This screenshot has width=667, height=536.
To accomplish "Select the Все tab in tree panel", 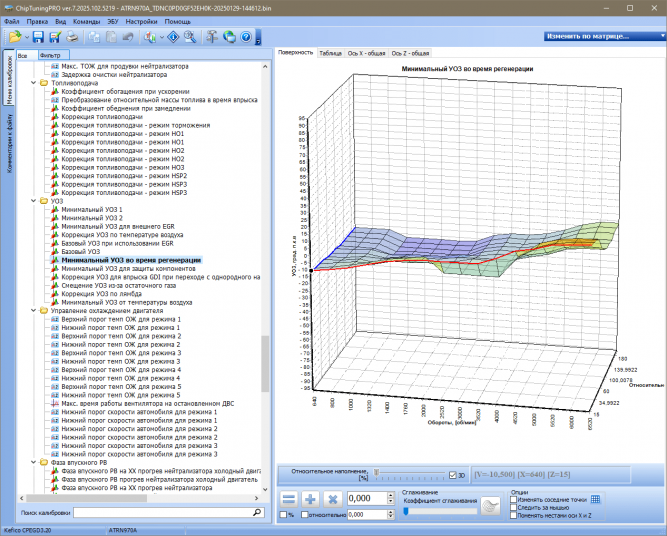I will tap(27, 55).
